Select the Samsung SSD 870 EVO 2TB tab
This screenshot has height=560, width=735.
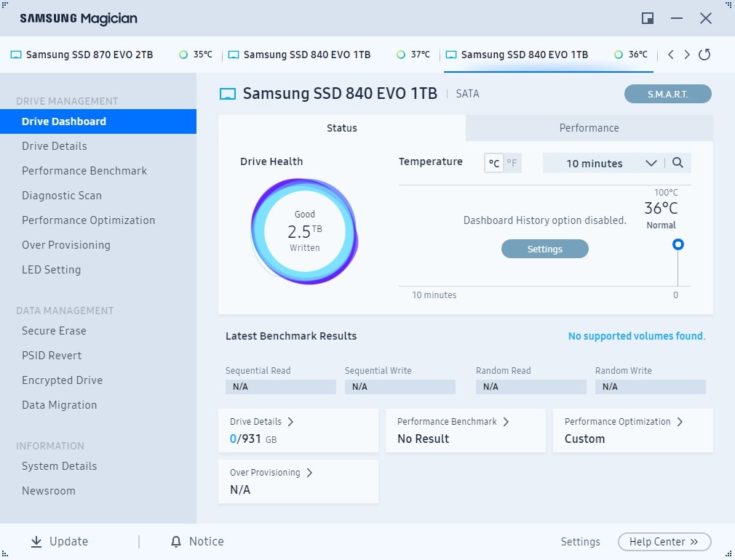(x=111, y=55)
